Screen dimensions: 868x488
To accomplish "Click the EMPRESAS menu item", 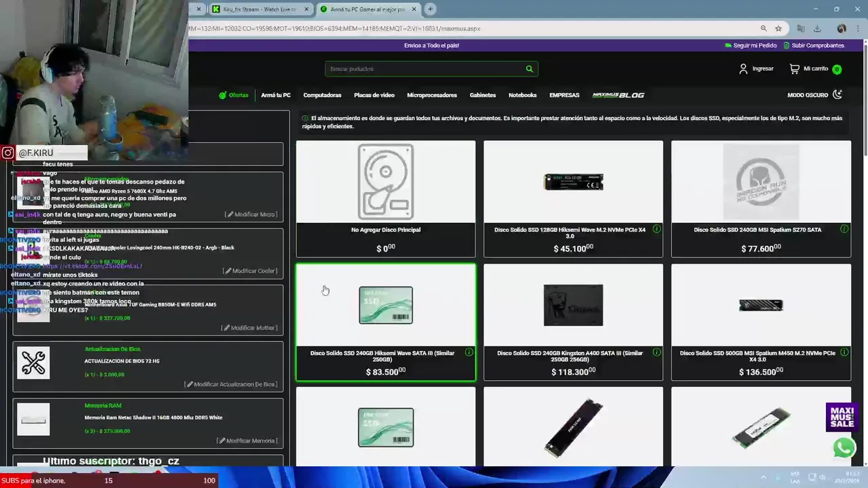I will point(564,95).
